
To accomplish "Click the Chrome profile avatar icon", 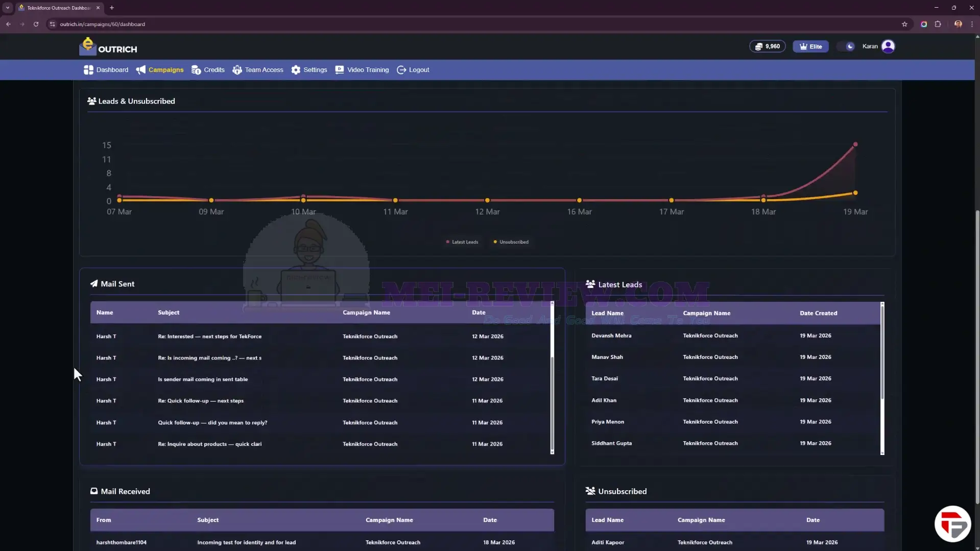I will click(x=958, y=24).
